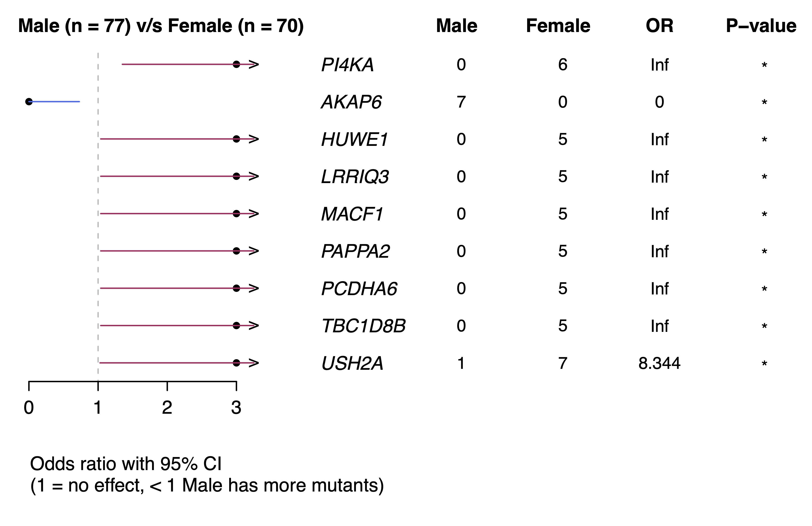Click the 'Odds ratio with 95% CI' caption

click(126, 464)
